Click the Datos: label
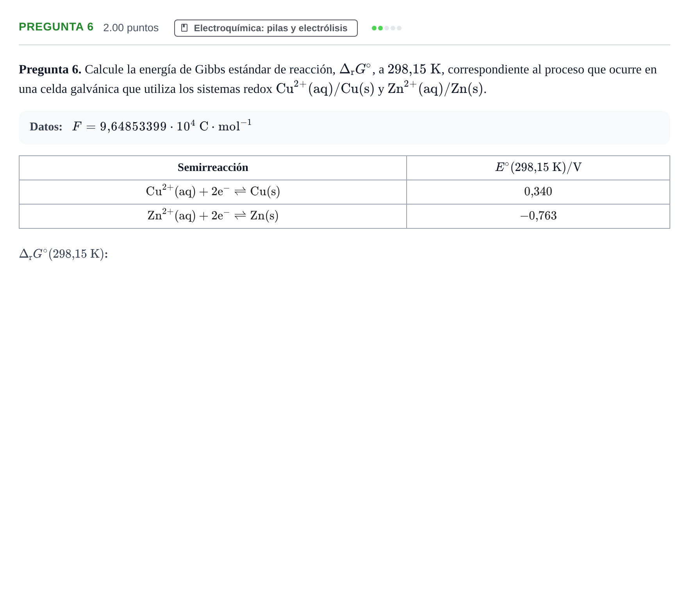This screenshot has height=616, width=689. 46,127
